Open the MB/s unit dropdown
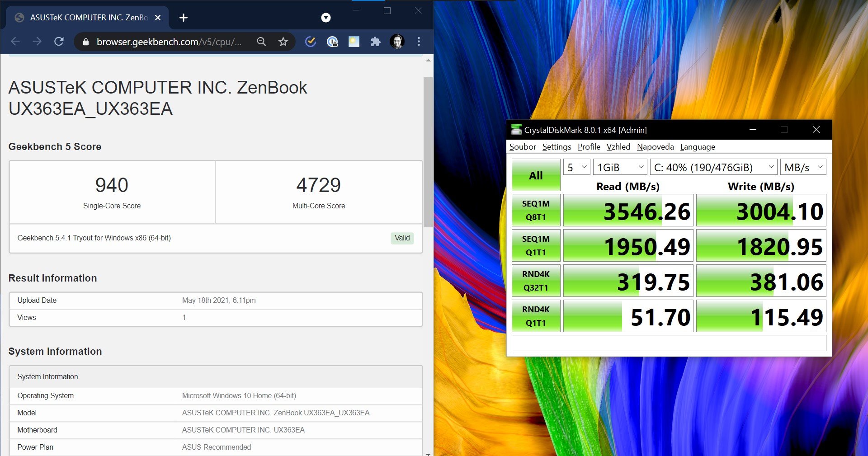Image resolution: width=868 pixels, height=456 pixels. tap(803, 167)
